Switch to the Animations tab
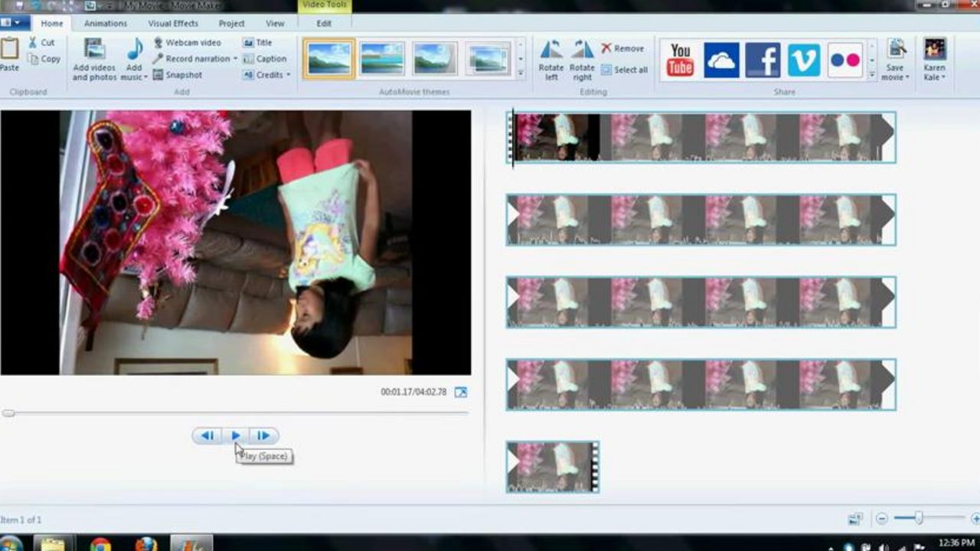The height and width of the screenshot is (551, 980). 106,24
